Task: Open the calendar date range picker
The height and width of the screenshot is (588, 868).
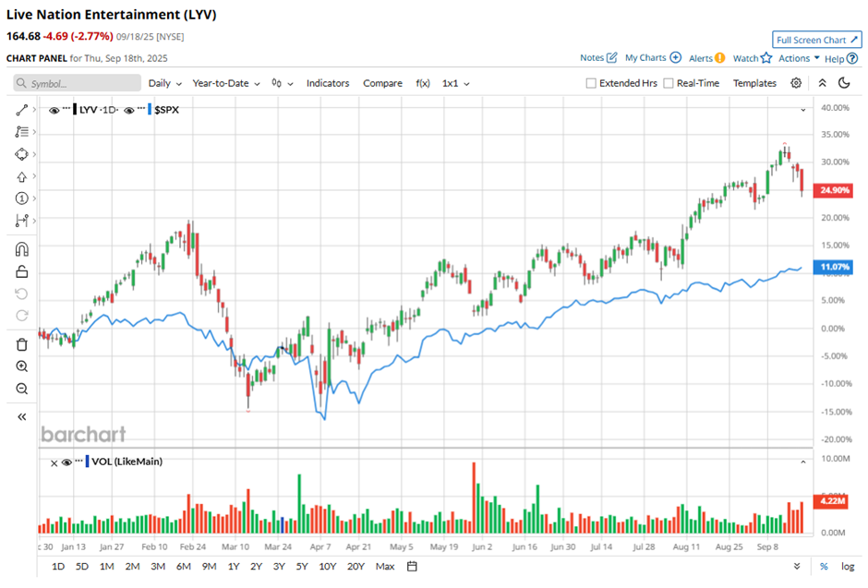Action: click(x=412, y=566)
